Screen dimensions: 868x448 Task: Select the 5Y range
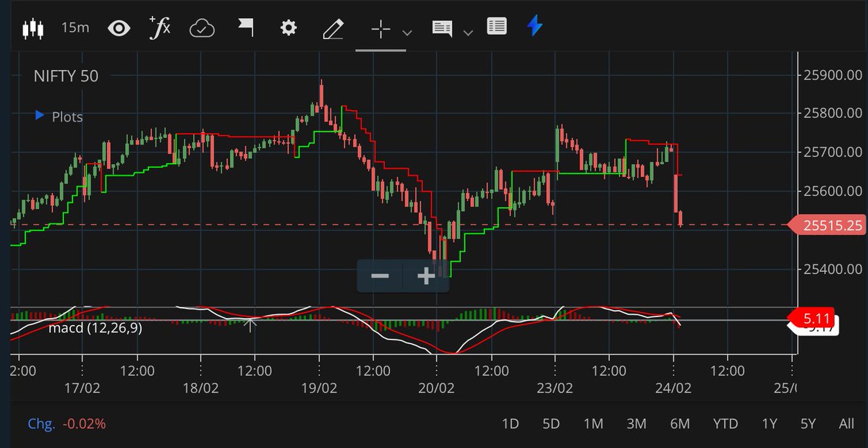pos(809,424)
